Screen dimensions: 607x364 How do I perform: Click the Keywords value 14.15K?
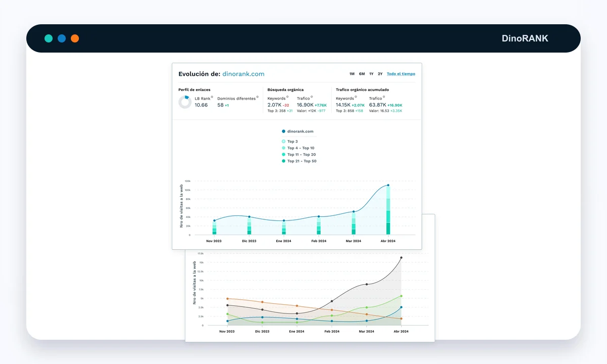(344, 105)
